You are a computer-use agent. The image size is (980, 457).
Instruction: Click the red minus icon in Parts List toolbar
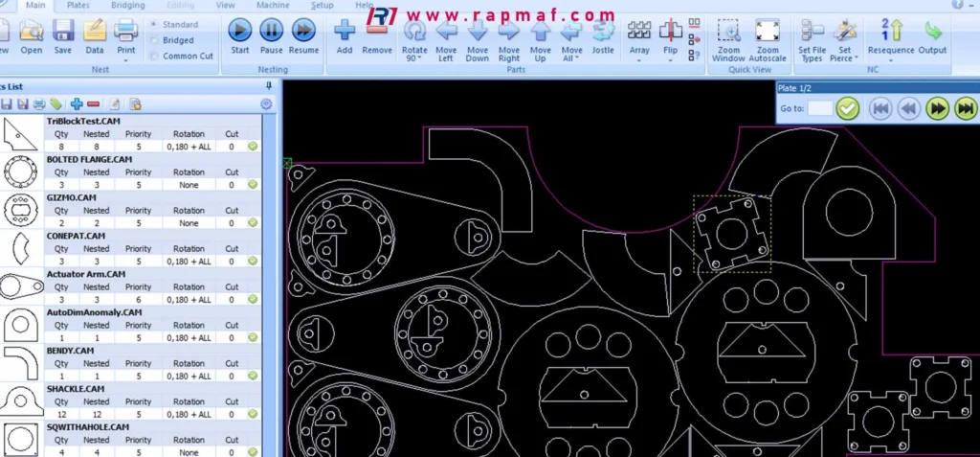94,103
